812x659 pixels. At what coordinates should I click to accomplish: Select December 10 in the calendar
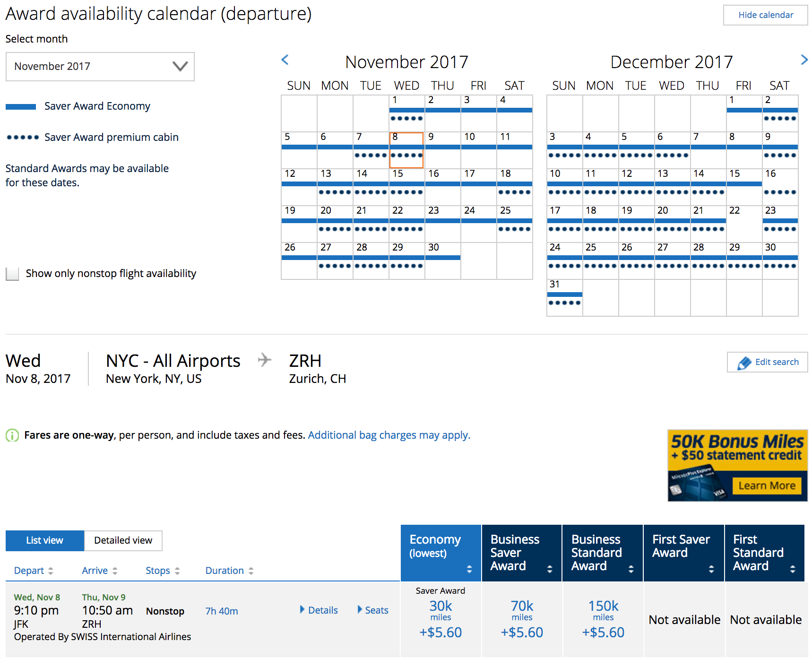pyautogui.click(x=564, y=187)
